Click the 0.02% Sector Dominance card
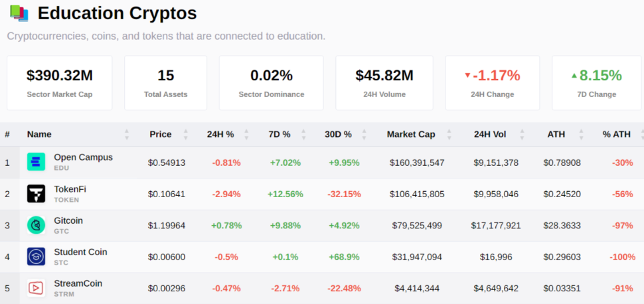 [272, 83]
